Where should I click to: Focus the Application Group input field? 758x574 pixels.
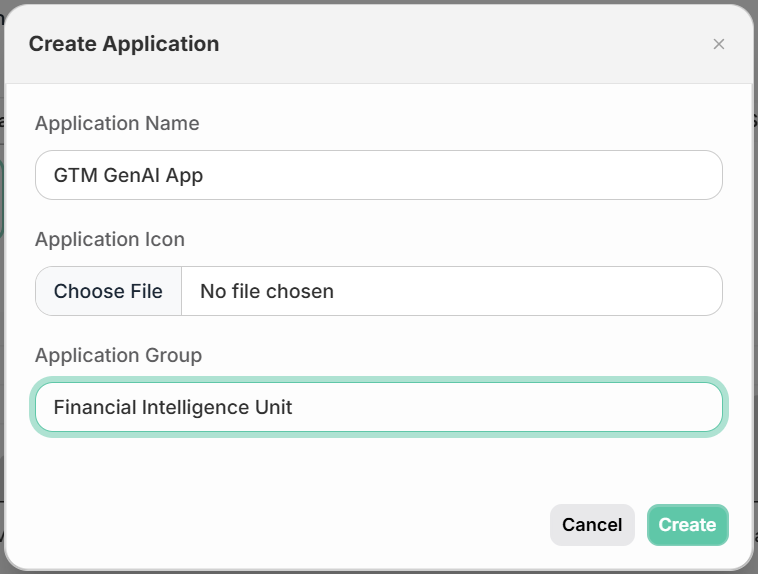click(379, 407)
